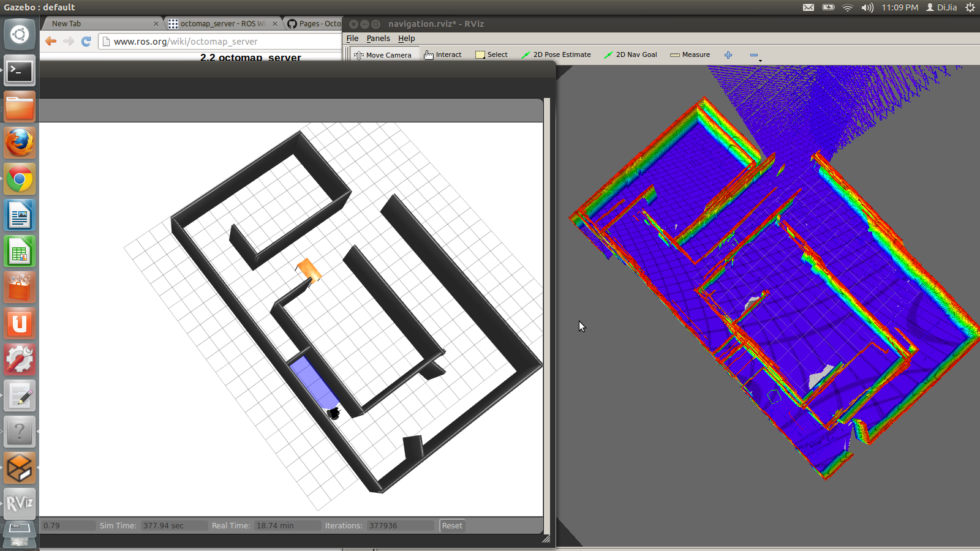Viewport: 980px width, 551px height.
Task: Grab the Gazebo window resize corner grip
Action: (546, 539)
